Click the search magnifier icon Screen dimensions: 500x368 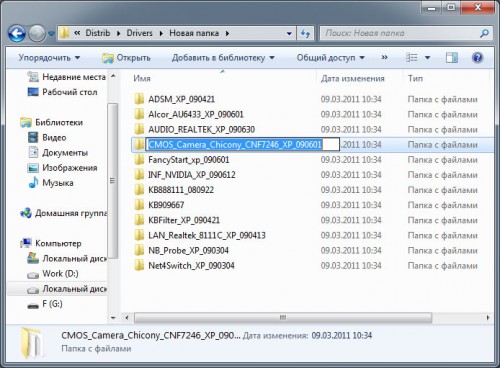(484, 33)
